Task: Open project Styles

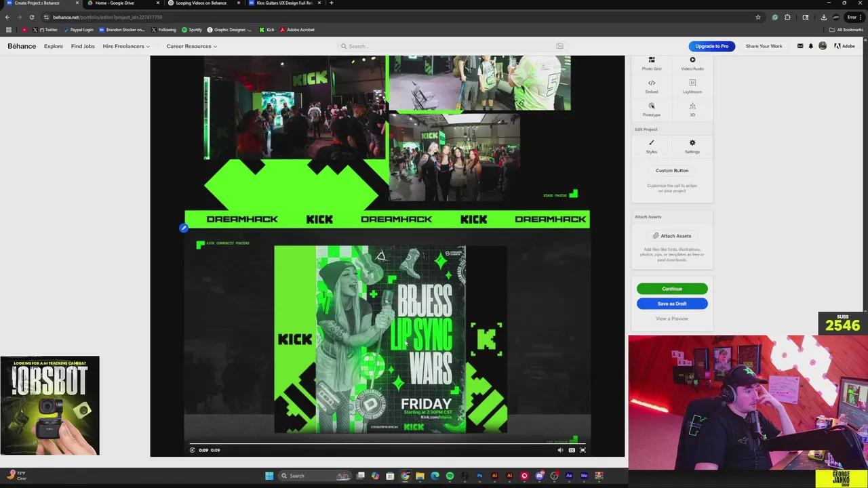Action: point(652,146)
